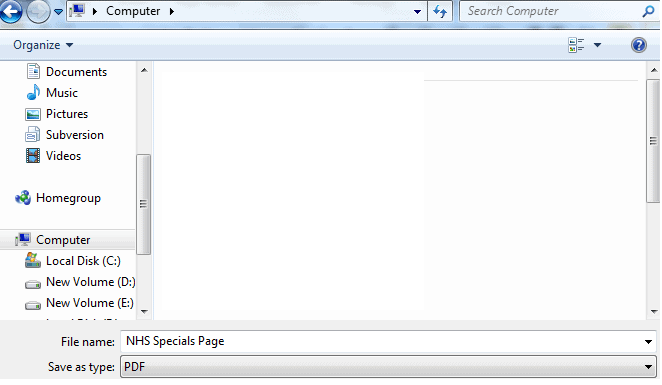Select Homegroup in navigation pane

tap(68, 198)
